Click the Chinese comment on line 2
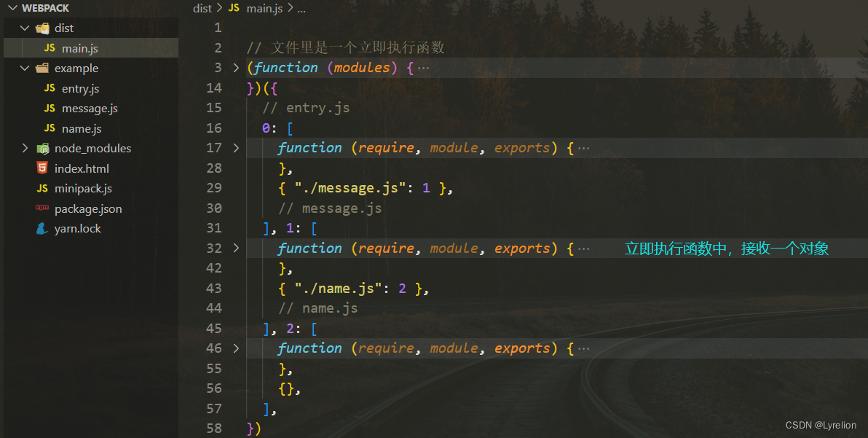This screenshot has height=438, width=868. pyautogui.click(x=346, y=47)
